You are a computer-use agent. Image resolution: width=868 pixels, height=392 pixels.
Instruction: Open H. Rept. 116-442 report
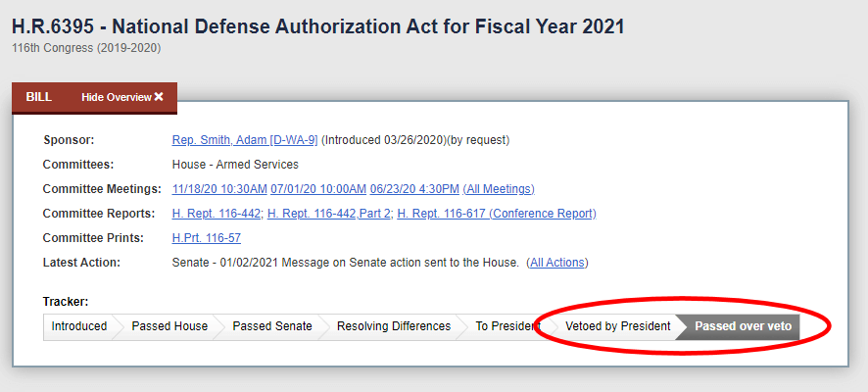pos(217,214)
